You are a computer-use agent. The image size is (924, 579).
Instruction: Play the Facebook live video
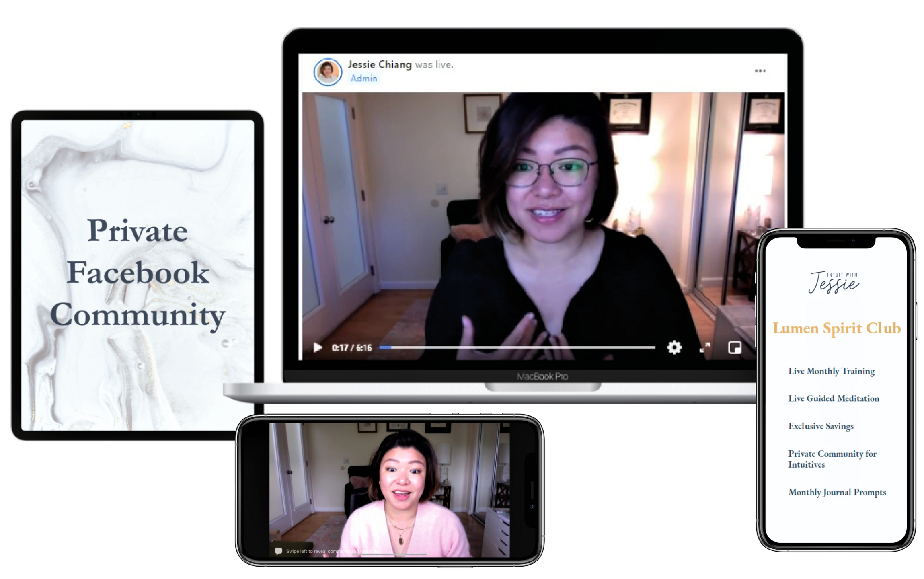[318, 348]
